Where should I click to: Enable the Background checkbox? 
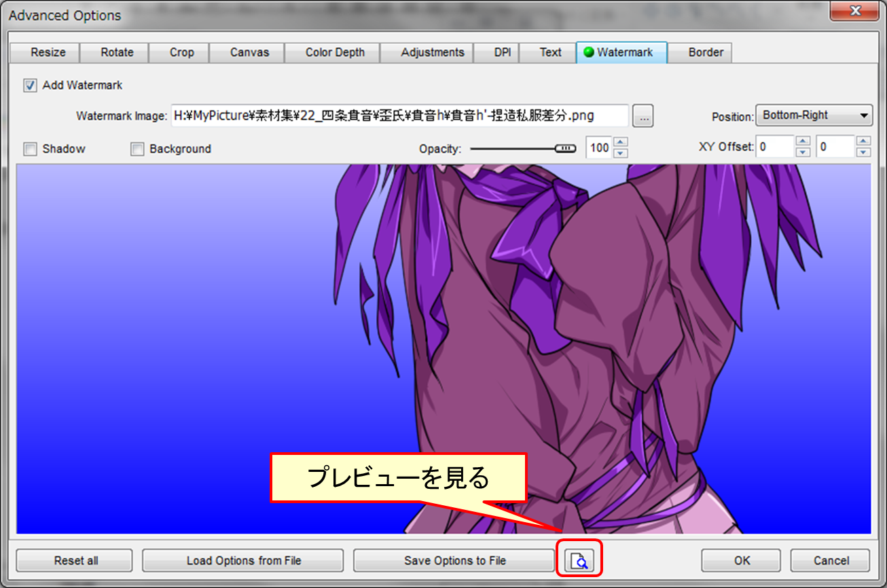tap(137, 149)
